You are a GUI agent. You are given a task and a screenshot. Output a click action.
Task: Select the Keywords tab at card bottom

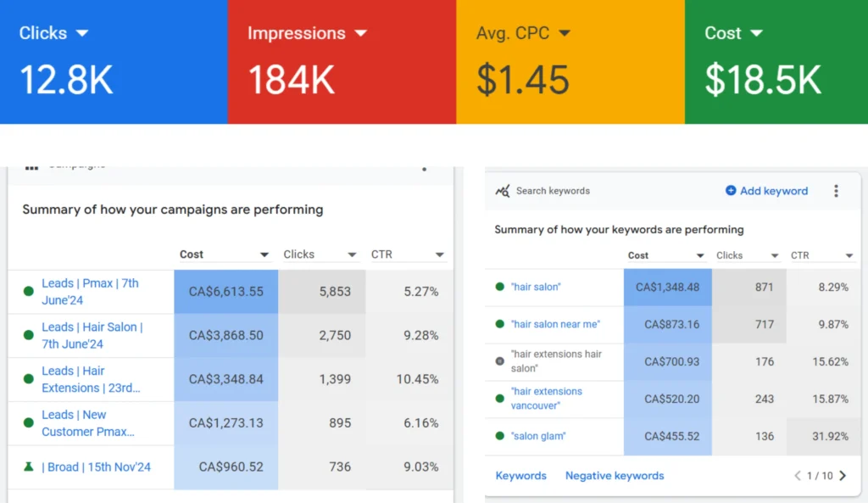520,476
